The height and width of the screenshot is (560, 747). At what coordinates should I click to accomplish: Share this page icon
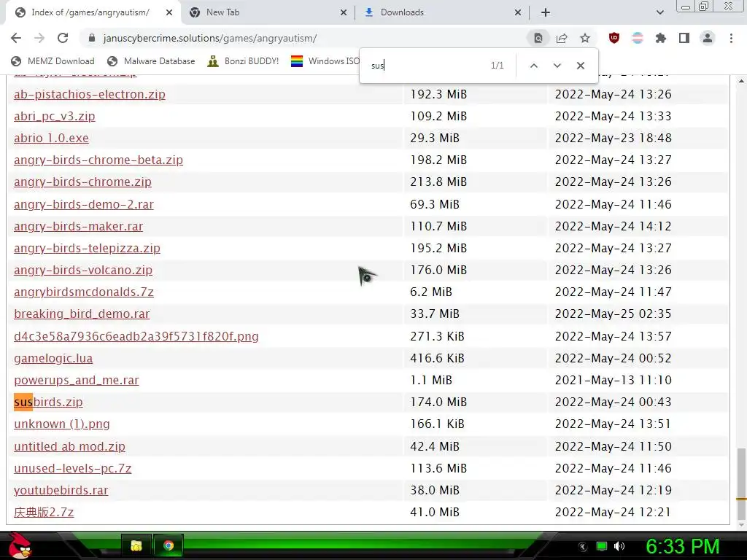pos(562,38)
